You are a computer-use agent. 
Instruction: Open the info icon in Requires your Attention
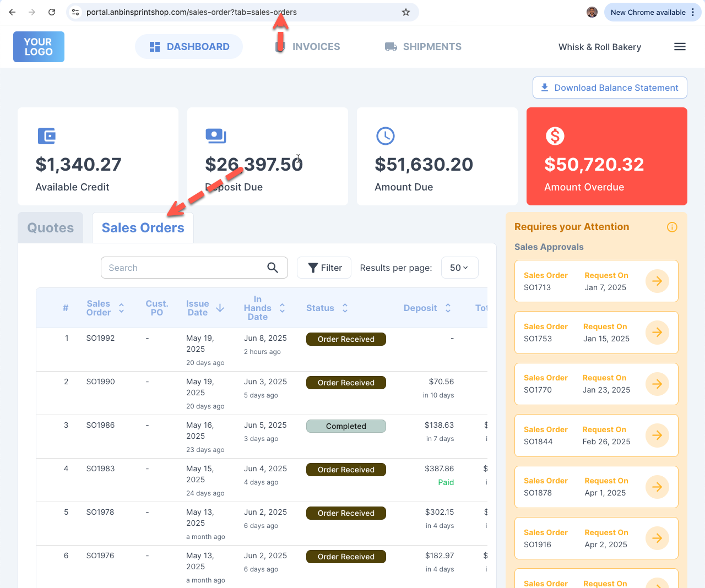pyautogui.click(x=672, y=227)
